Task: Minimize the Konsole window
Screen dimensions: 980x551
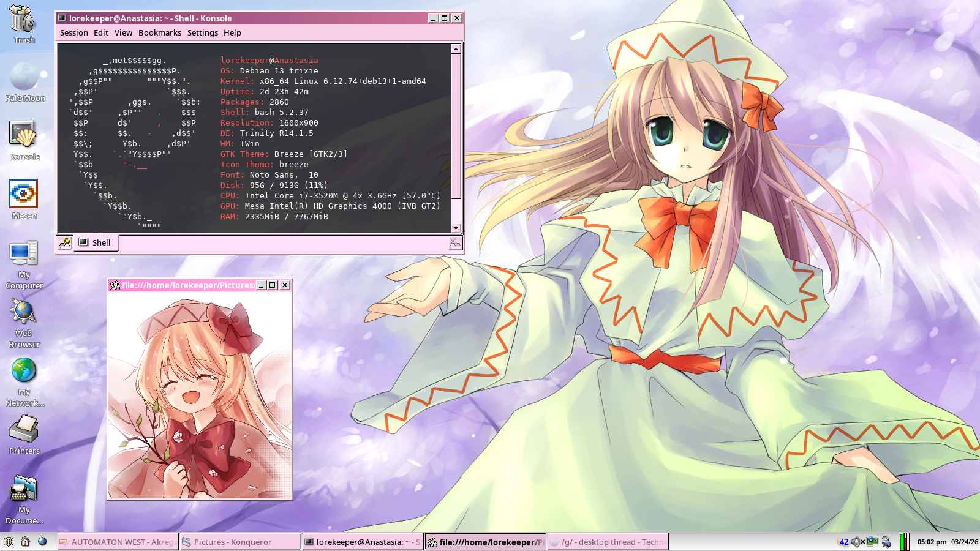Action: coord(433,18)
